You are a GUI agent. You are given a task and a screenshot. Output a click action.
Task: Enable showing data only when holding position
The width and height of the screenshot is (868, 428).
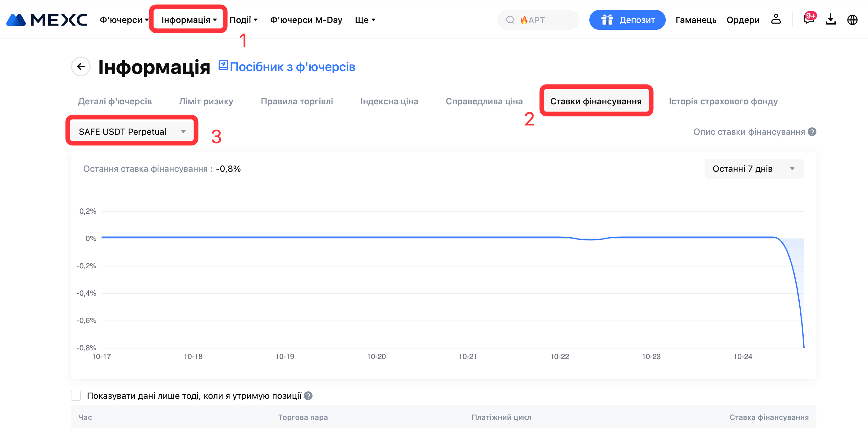pos(76,396)
